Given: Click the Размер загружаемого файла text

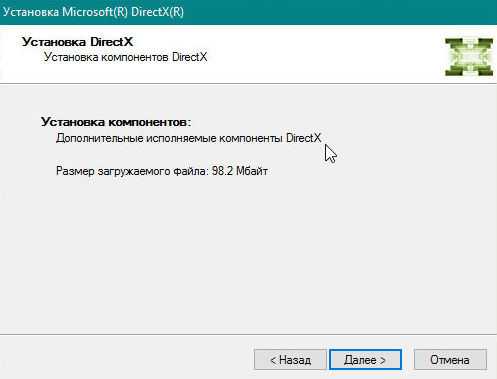Looking at the screenshot, I should pyautogui.click(x=132, y=171).
